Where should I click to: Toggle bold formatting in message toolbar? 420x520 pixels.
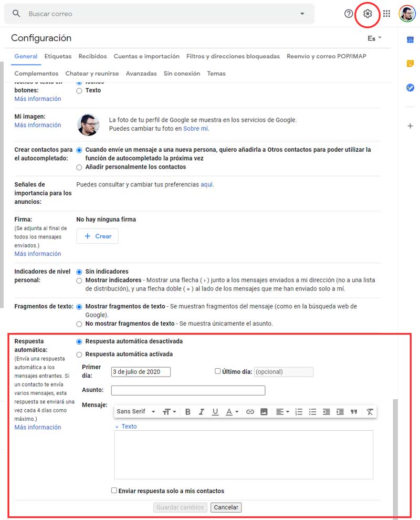[188, 412]
